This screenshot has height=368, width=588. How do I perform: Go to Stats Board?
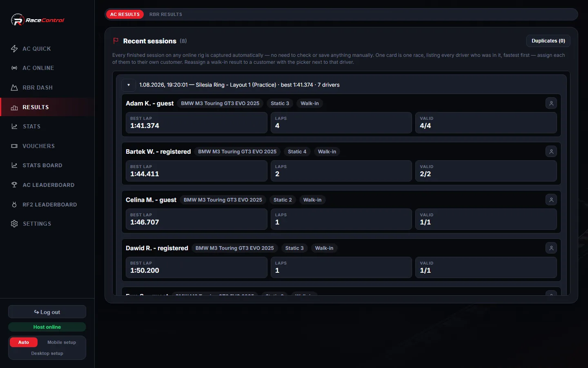[x=47, y=165]
